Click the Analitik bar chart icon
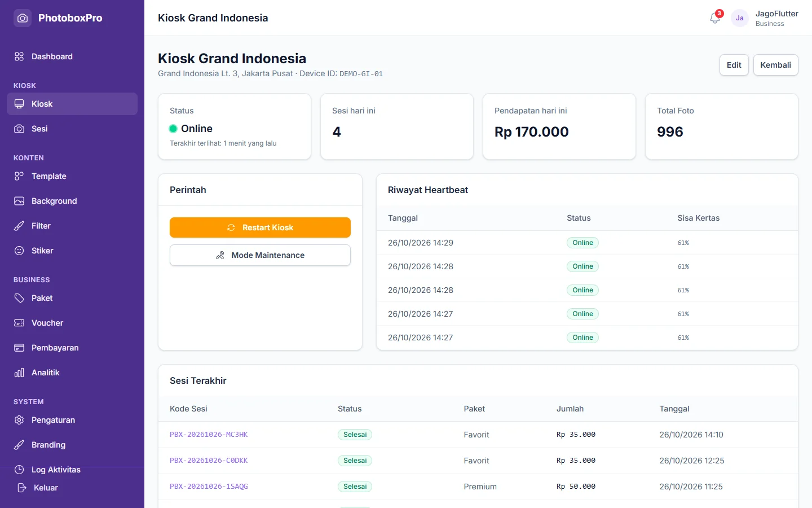This screenshot has width=812, height=508. point(19,373)
